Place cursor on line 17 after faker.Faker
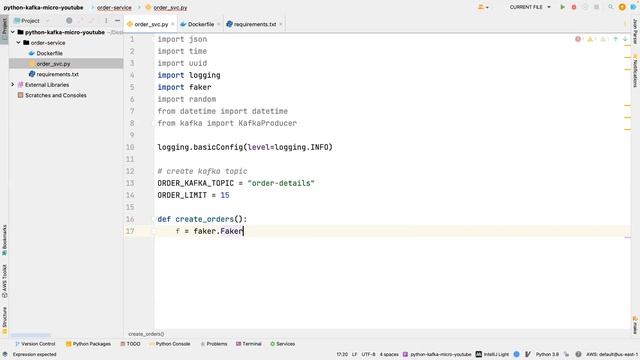 (x=243, y=231)
